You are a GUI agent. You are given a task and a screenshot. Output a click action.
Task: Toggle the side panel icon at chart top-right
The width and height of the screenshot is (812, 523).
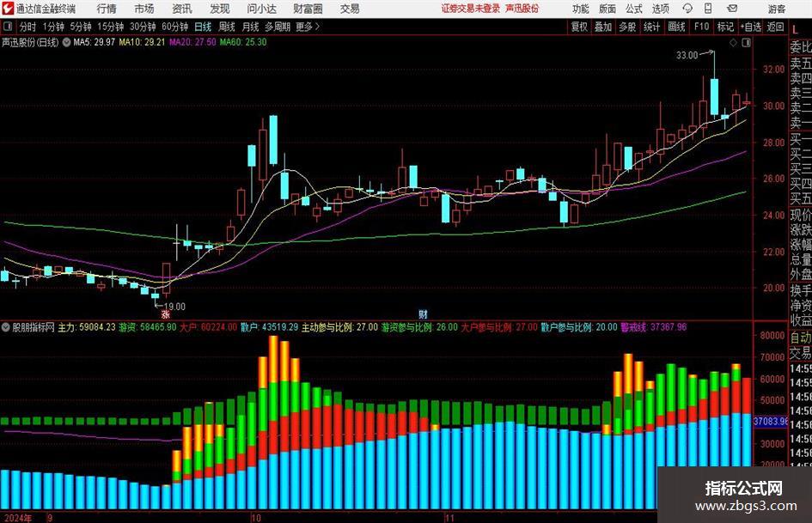pos(746,43)
